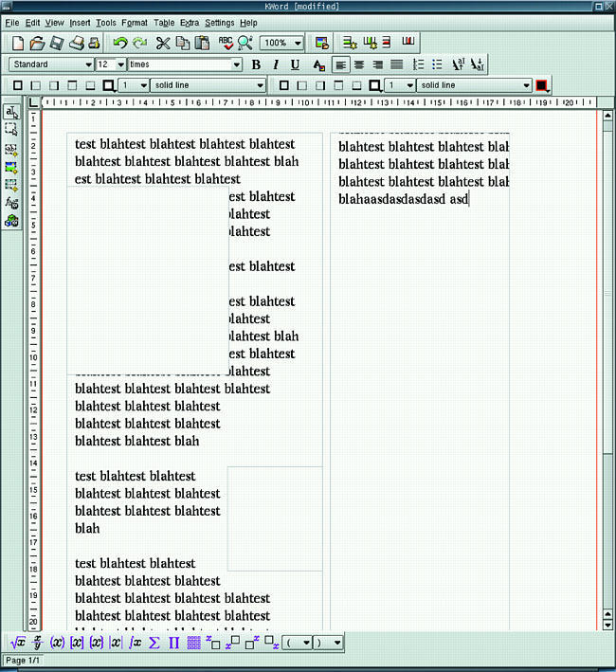Select the frame selection tool

point(11,130)
